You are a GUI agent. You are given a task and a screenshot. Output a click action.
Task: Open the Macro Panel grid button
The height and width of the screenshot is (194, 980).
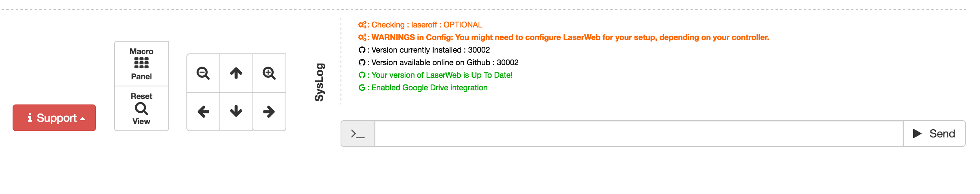pyautogui.click(x=142, y=64)
